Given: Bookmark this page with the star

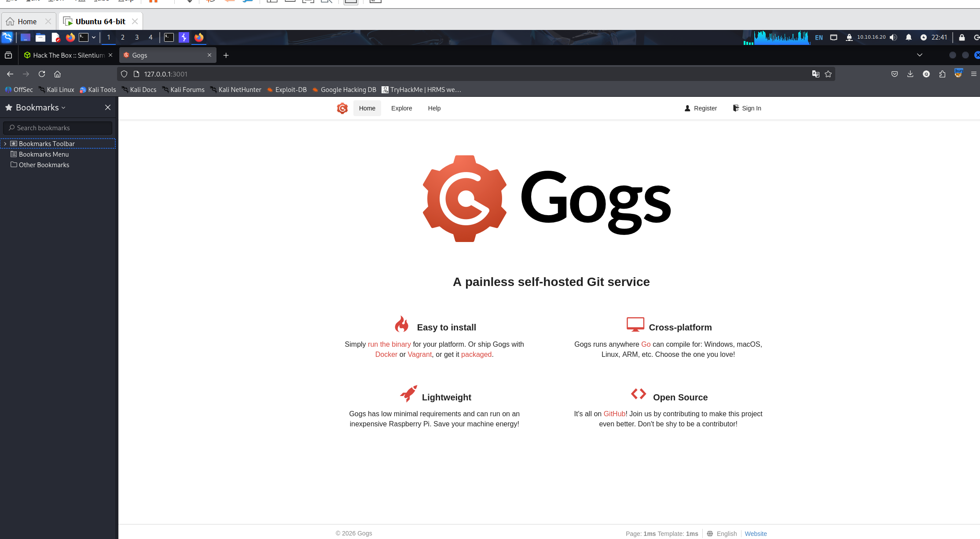Looking at the screenshot, I should click(828, 74).
